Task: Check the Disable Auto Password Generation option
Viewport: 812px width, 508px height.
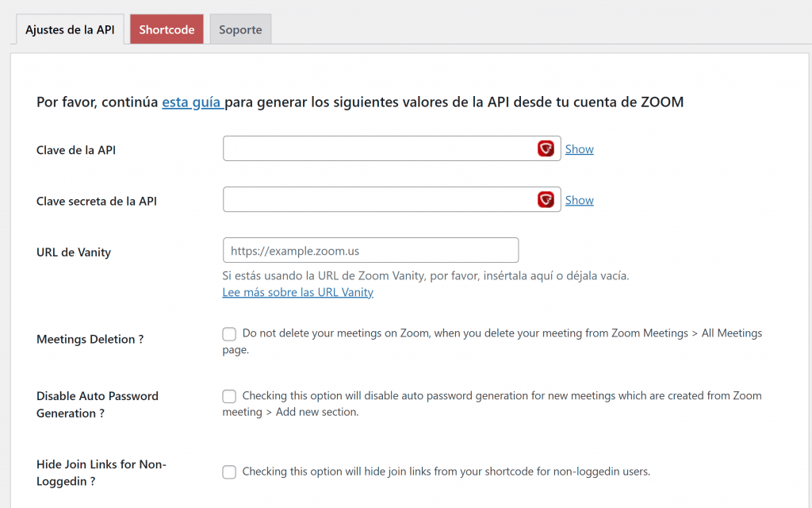Action: pyautogui.click(x=229, y=397)
